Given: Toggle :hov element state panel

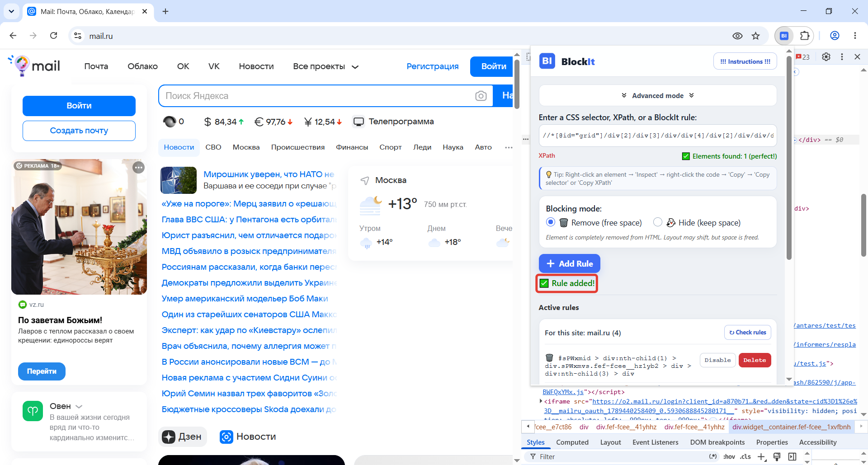Looking at the screenshot, I should tap(729, 457).
